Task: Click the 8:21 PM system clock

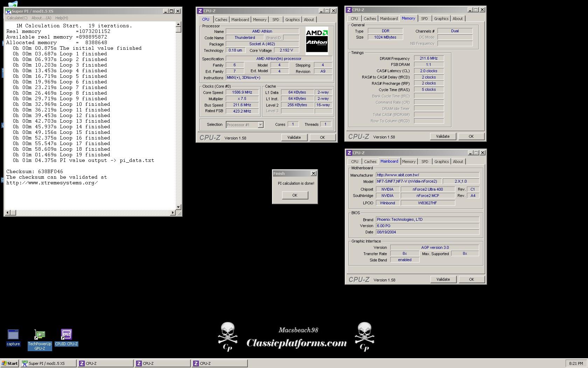Action: (x=576, y=363)
